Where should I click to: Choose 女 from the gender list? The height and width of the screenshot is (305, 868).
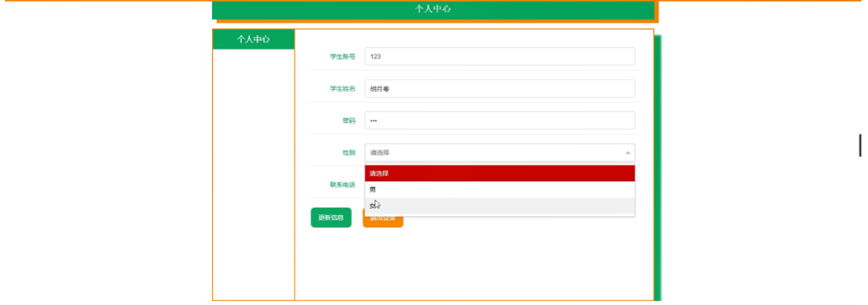[499, 206]
